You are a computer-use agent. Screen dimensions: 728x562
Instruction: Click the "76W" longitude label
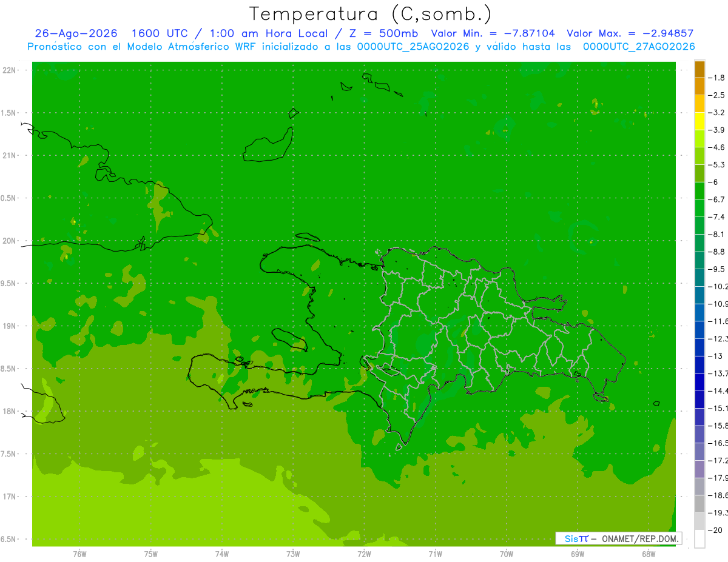79,554
